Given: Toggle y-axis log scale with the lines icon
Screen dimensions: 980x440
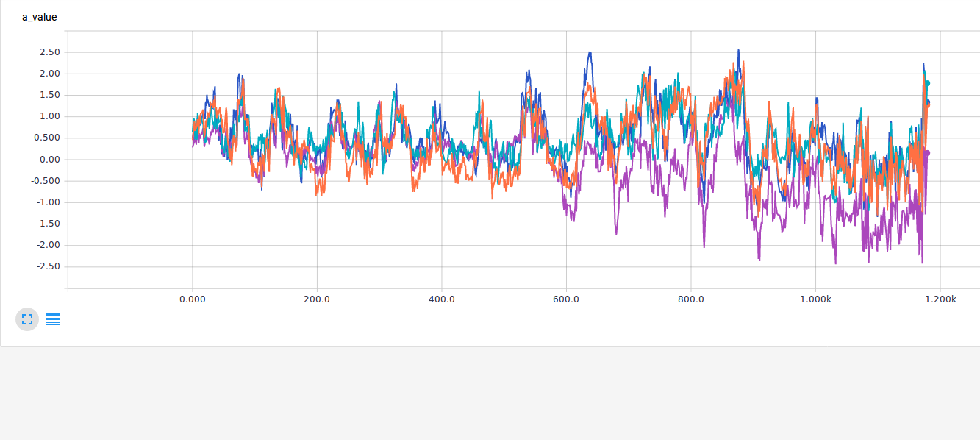Looking at the screenshot, I should (x=53, y=319).
